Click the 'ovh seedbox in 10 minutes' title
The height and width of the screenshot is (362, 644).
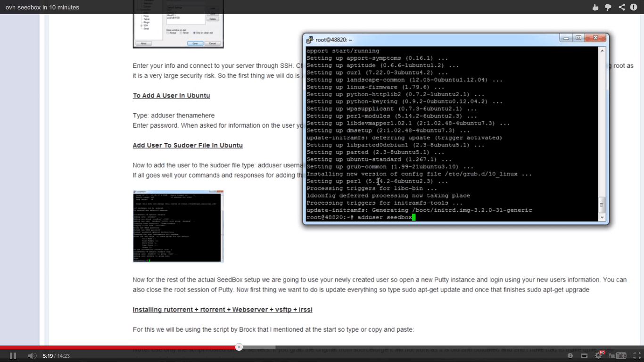42,7
